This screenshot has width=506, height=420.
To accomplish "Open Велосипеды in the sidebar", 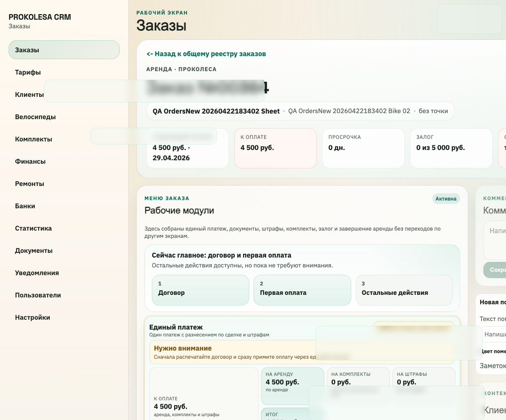I will [35, 117].
